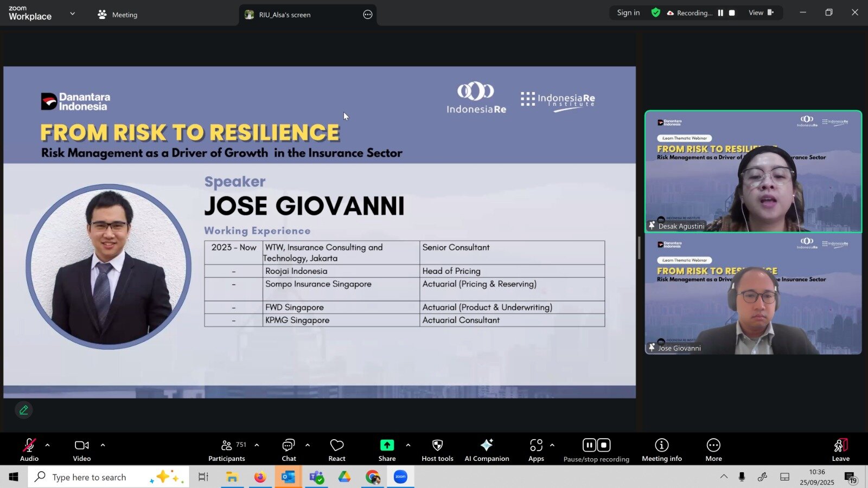Click the green Share screen icon
The width and height of the screenshot is (868, 488).
(387, 445)
